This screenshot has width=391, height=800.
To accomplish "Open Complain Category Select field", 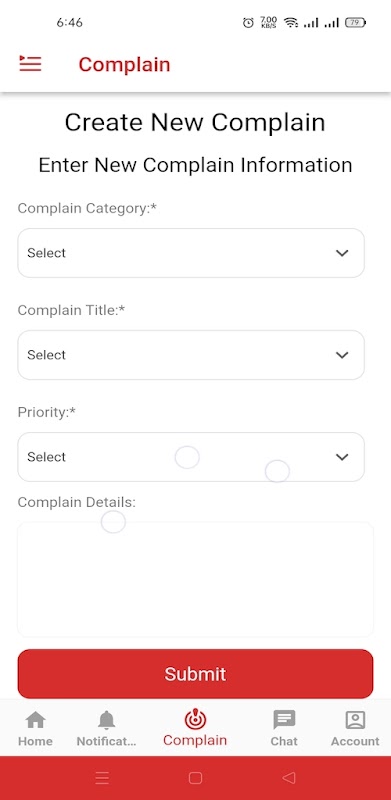I will (191, 253).
